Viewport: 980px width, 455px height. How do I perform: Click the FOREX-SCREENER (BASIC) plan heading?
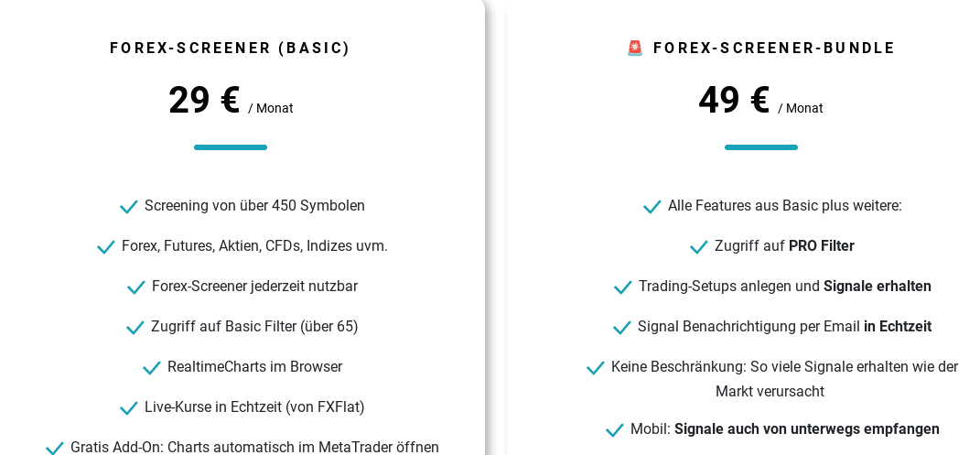[x=231, y=49]
